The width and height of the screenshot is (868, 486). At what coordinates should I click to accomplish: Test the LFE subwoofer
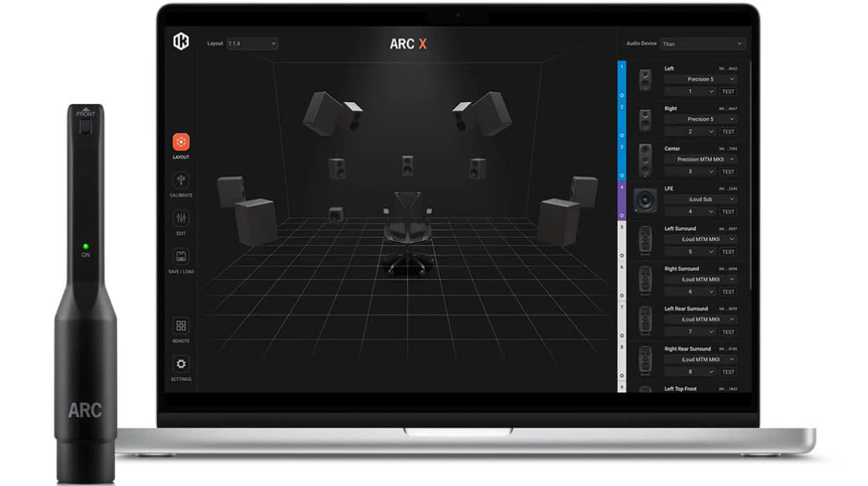point(728,212)
